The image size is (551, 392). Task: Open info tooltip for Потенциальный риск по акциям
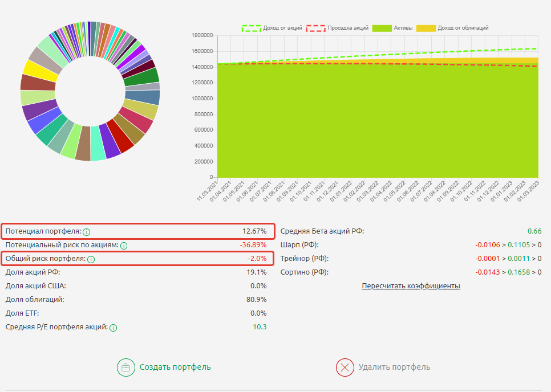[x=124, y=246]
